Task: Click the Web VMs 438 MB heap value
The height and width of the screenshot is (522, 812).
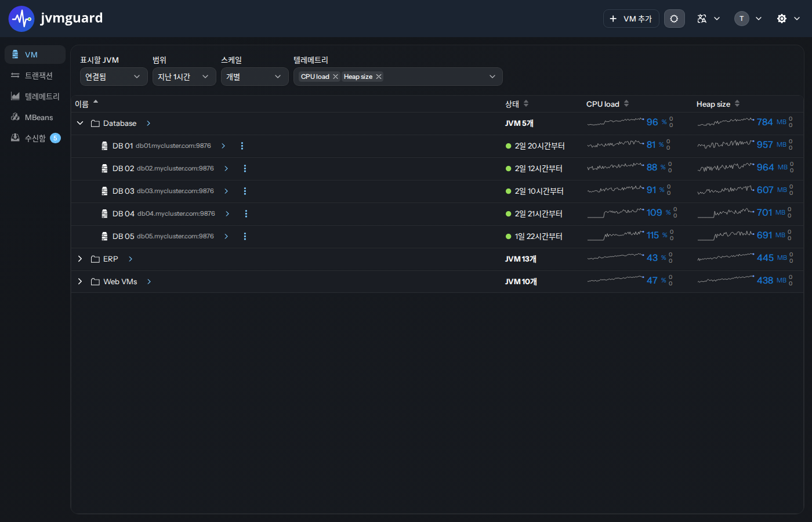Action: [771, 281]
